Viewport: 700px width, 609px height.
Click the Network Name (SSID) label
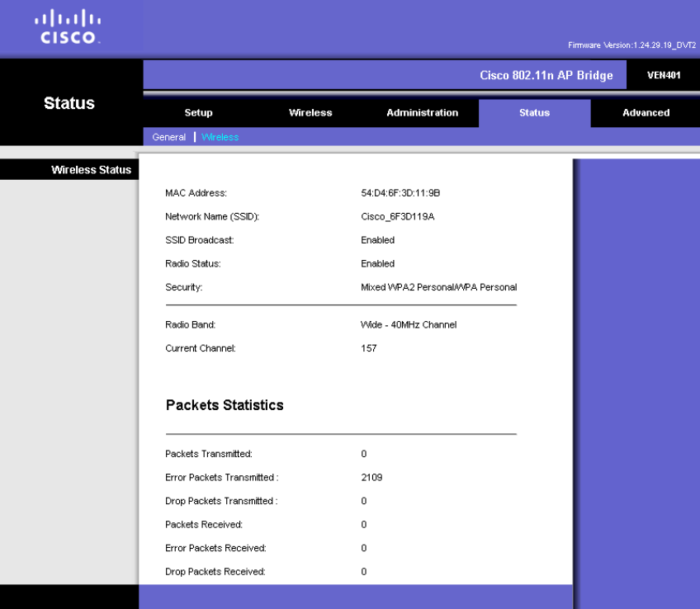tap(212, 217)
